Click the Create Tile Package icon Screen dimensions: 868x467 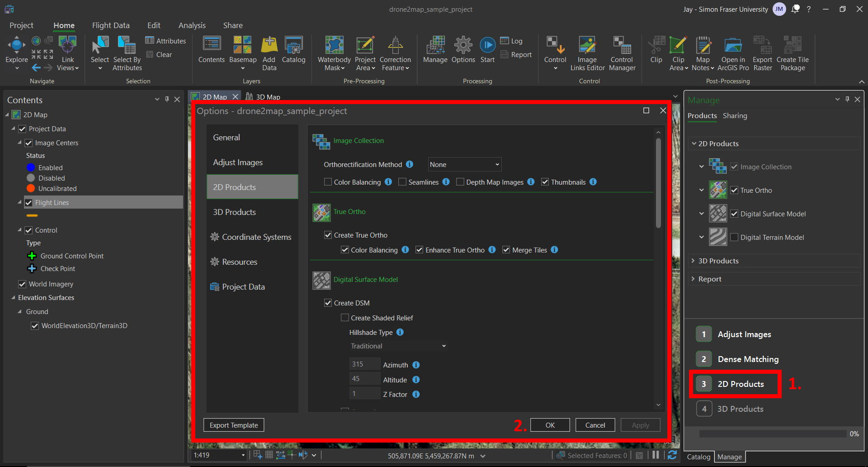click(793, 46)
